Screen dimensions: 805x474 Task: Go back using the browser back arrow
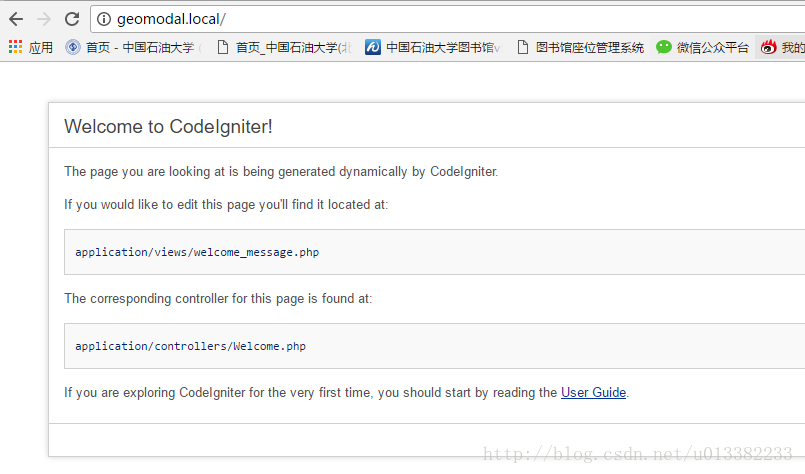(x=16, y=20)
